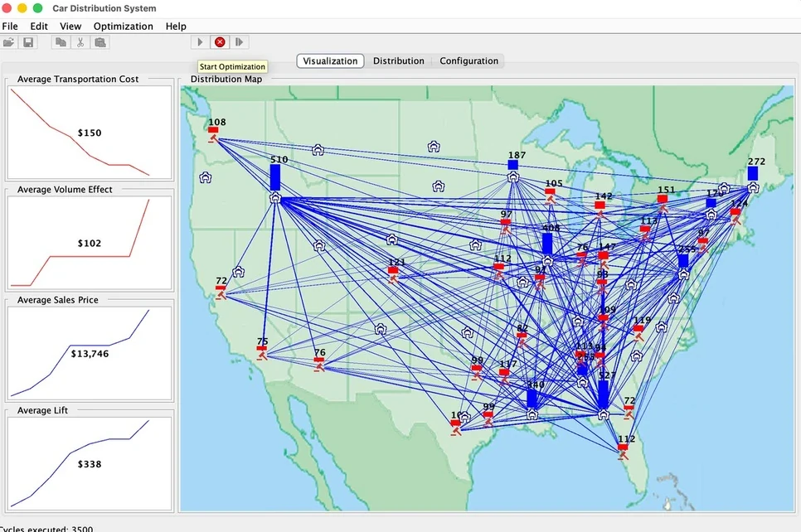Click the Open file toolbar icon
801x532 pixels.
(8, 42)
